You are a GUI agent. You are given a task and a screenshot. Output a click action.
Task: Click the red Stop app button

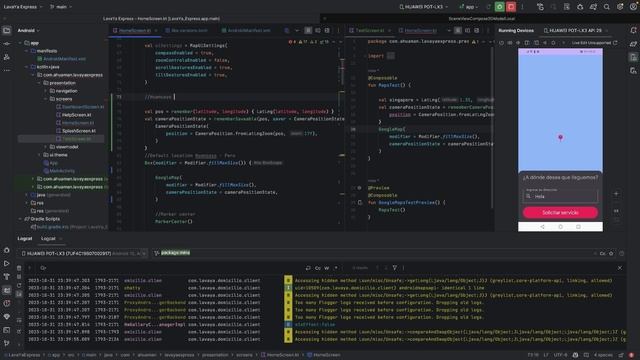click(511, 7)
